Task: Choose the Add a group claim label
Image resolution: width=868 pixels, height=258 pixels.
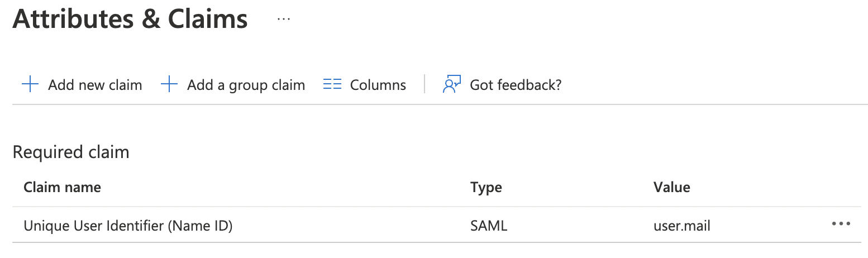Action: point(246,85)
